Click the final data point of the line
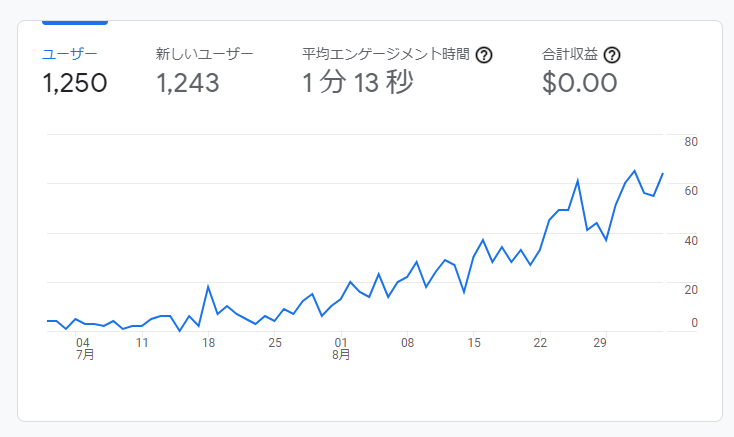The width and height of the screenshot is (734, 437). [x=662, y=174]
